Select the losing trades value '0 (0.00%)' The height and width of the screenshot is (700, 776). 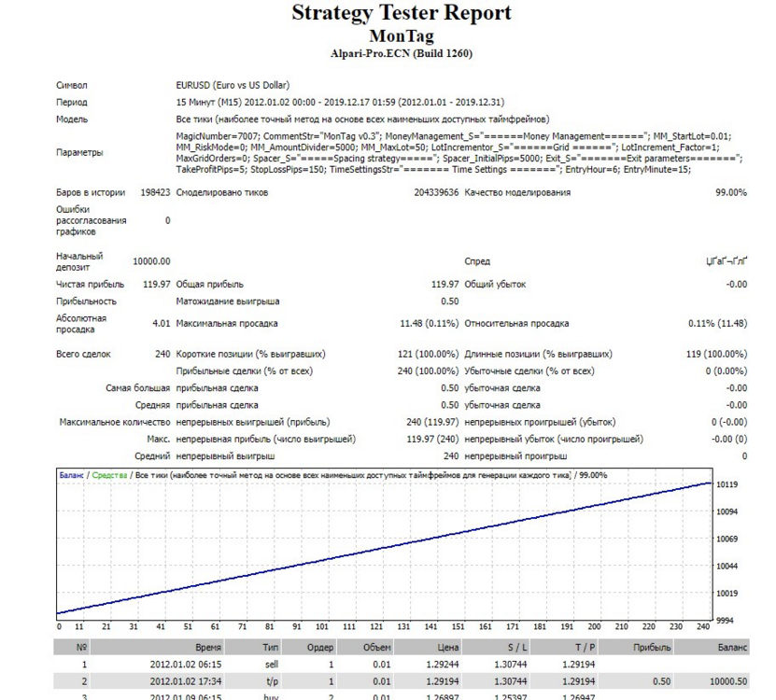click(x=727, y=371)
